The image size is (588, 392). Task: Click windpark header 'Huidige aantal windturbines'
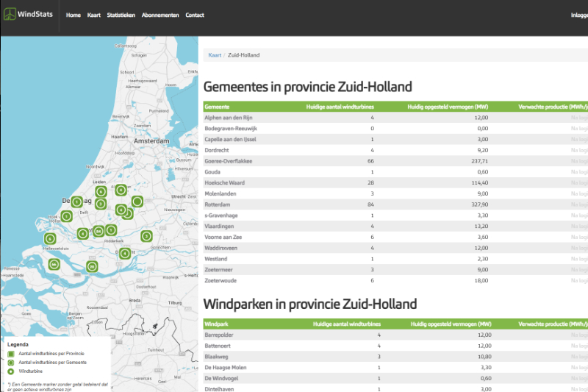(347, 324)
